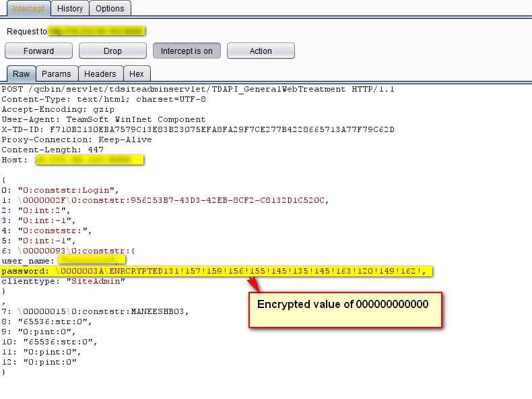
Task: Click the clienttype "SiteAdmin" line
Action: (63, 281)
